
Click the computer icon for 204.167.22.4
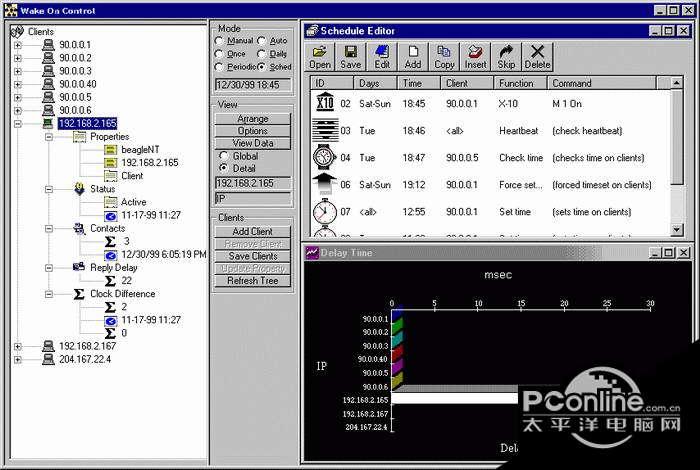pyautogui.click(x=48, y=359)
